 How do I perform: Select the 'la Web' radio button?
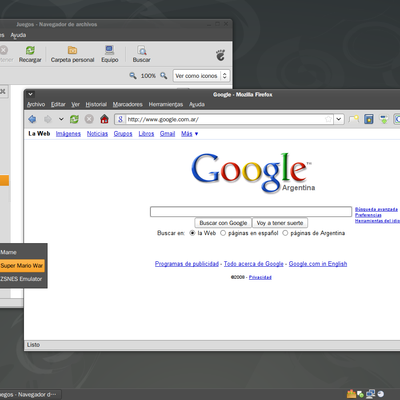(x=192, y=233)
